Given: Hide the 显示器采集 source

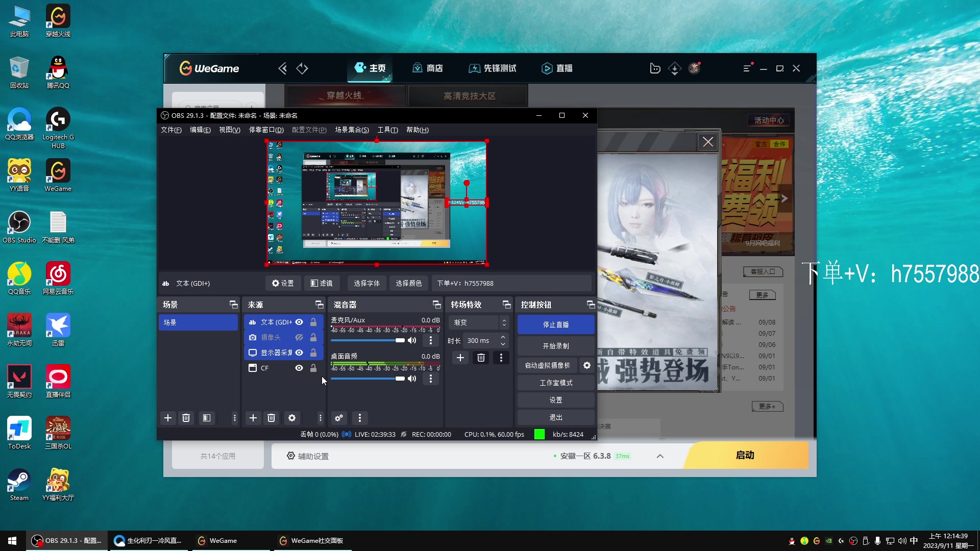Looking at the screenshot, I should point(299,353).
